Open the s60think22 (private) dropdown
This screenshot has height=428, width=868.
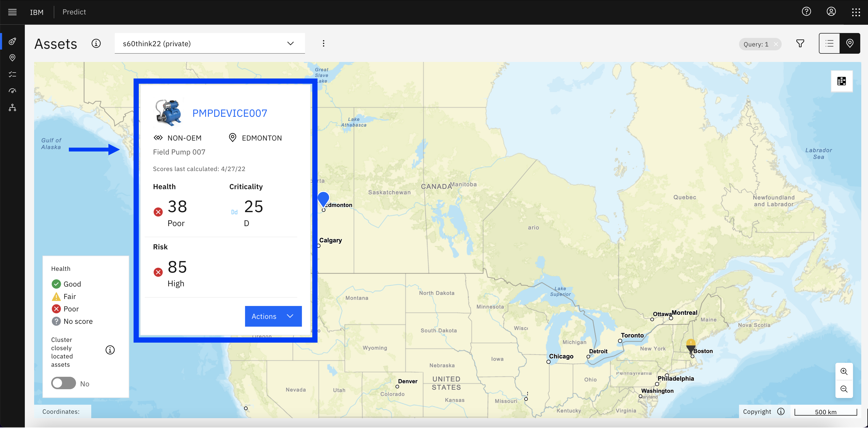(210, 44)
